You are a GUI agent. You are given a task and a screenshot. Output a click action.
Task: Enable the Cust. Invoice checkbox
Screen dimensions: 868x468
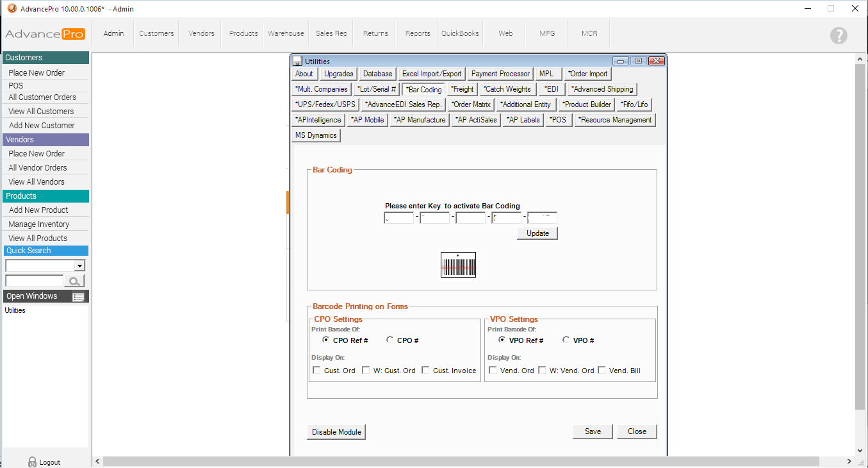(x=425, y=371)
